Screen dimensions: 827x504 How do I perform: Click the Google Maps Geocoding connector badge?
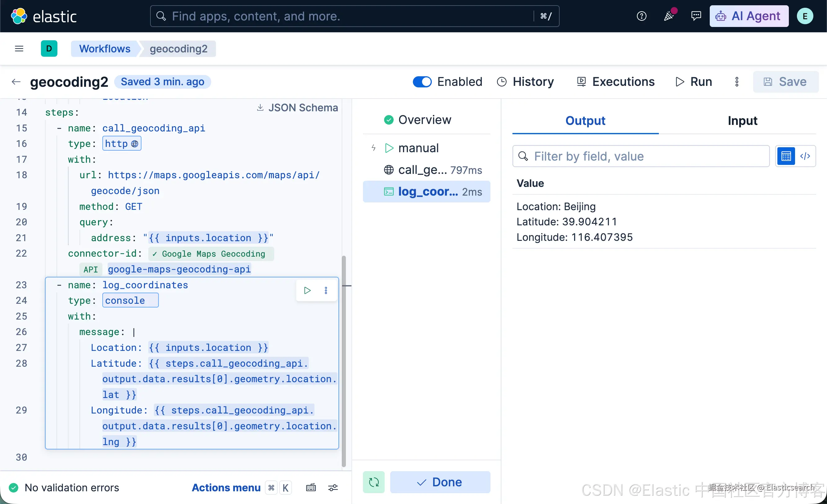[211, 254]
